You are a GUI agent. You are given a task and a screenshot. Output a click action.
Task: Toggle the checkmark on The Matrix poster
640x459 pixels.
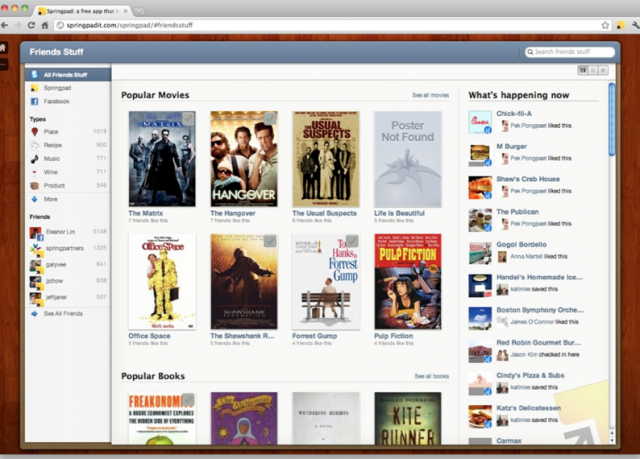tap(188, 118)
